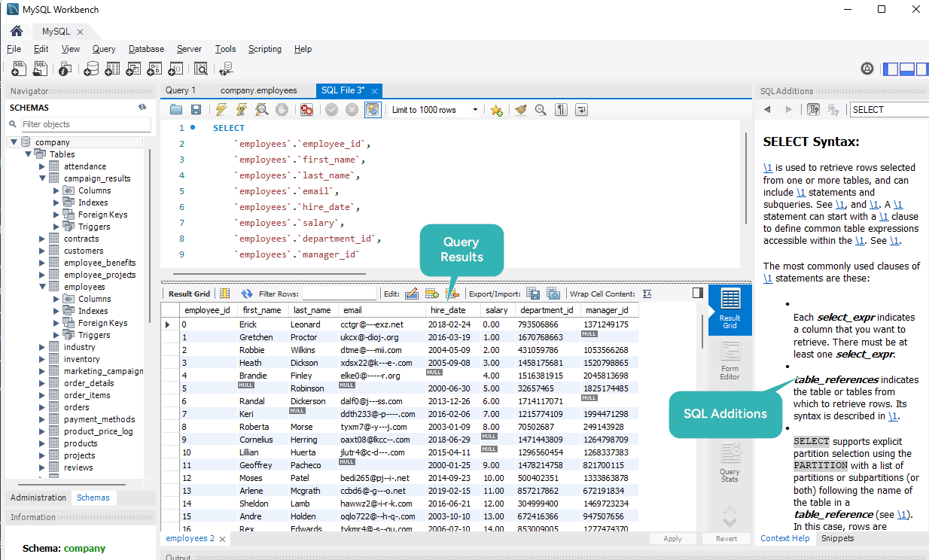The width and height of the screenshot is (929, 560).
Task: Toggle left sidebar panel visibility
Action: click(x=890, y=68)
